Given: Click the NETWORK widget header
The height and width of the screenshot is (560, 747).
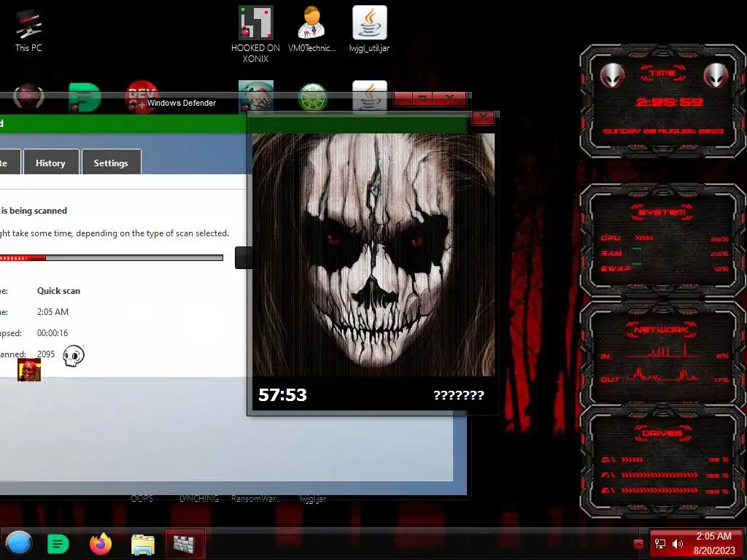Looking at the screenshot, I should tap(662, 329).
